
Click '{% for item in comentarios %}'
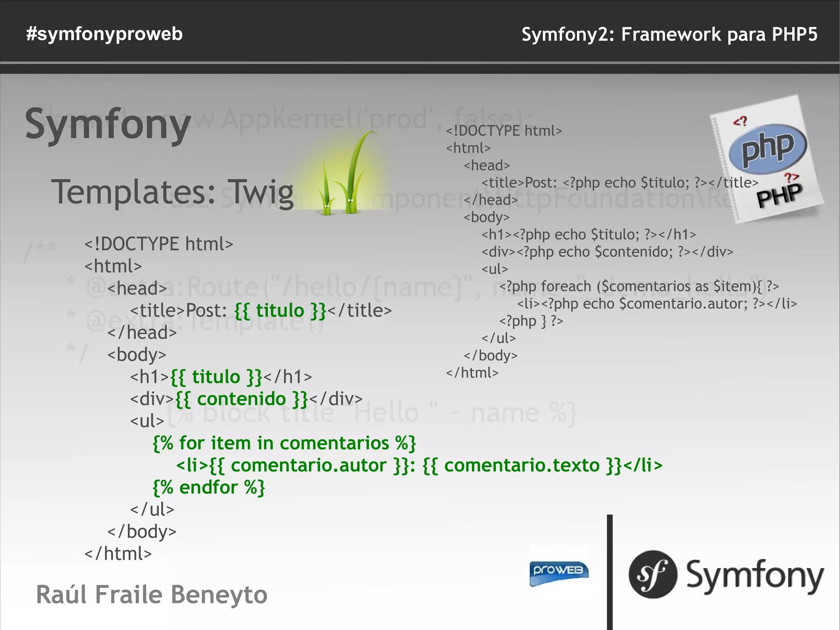click(x=284, y=443)
